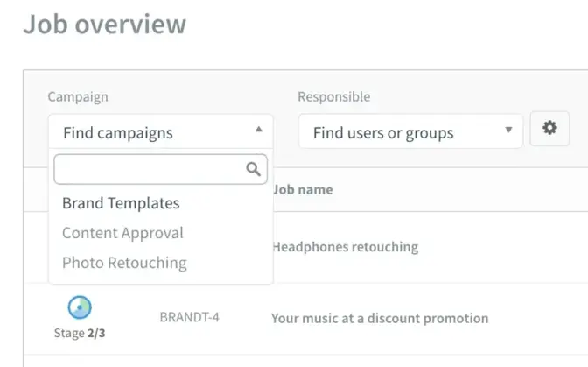Click the gear settings icon

[x=549, y=129]
